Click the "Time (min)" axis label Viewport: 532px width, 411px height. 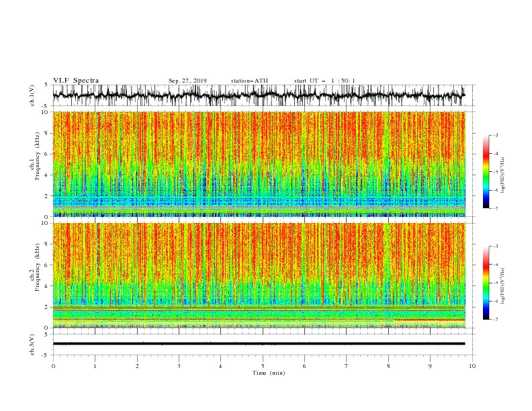click(x=269, y=373)
